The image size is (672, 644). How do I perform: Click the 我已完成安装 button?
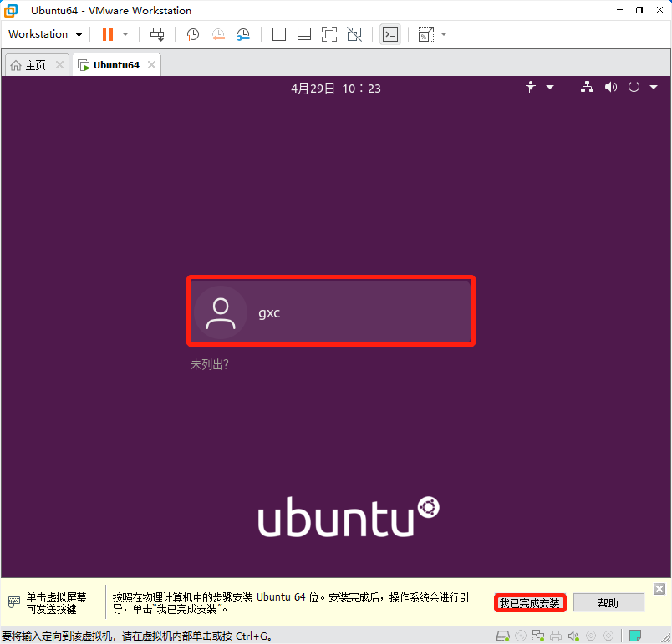pyautogui.click(x=530, y=603)
